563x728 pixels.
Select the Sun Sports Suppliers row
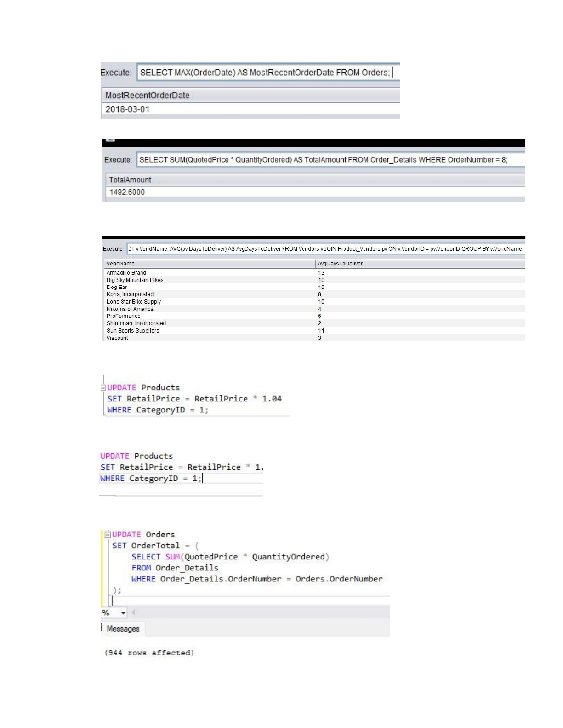click(315, 331)
